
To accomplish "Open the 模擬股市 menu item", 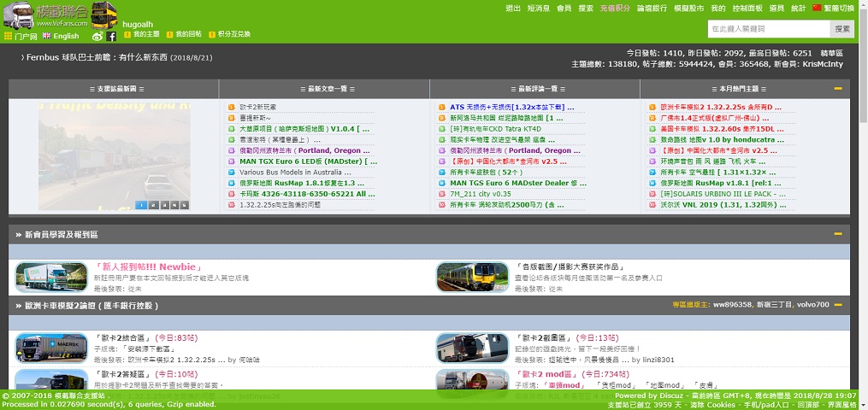I will (688, 9).
